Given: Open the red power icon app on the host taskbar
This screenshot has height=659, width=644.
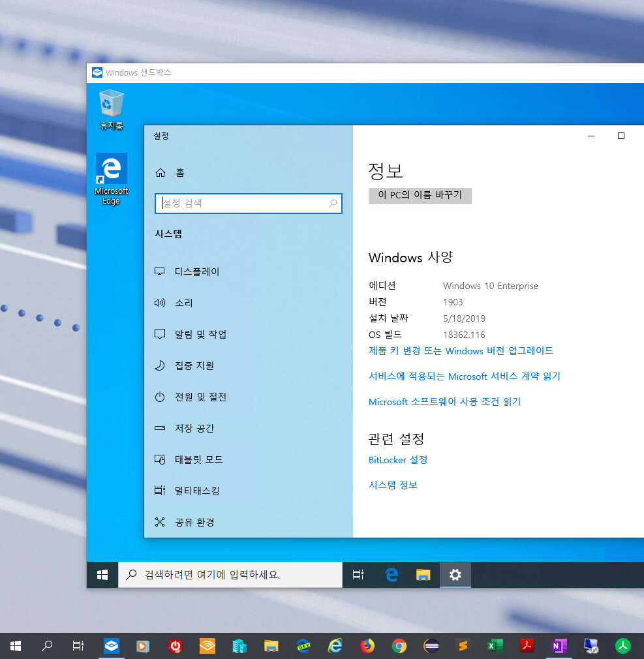Looking at the screenshot, I should (176, 646).
